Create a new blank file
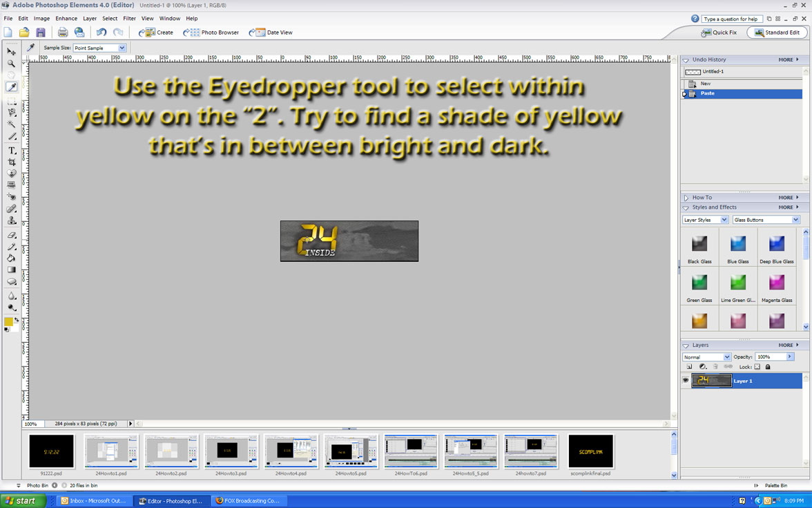Image resolution: width=812 pixels, height=508 pixels. click(8, 32)
